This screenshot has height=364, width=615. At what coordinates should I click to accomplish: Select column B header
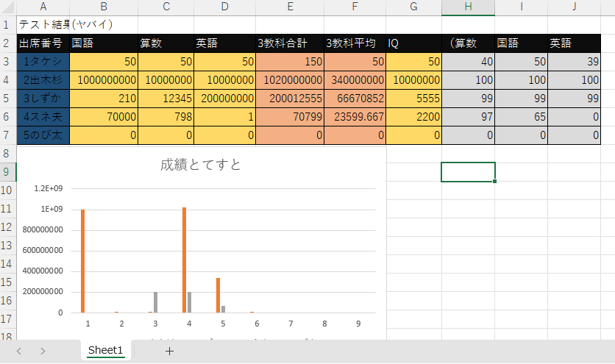point(104,7)
